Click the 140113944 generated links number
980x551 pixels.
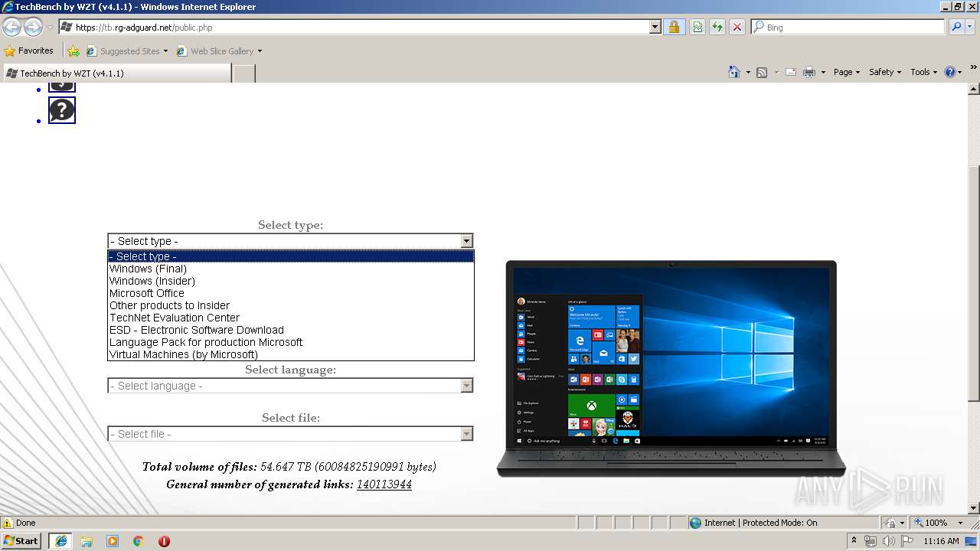coord(384,484)
